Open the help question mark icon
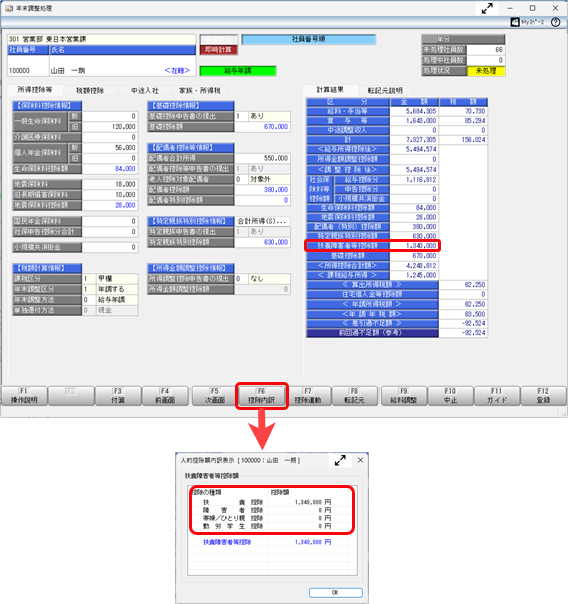 (x=555, y=22)
